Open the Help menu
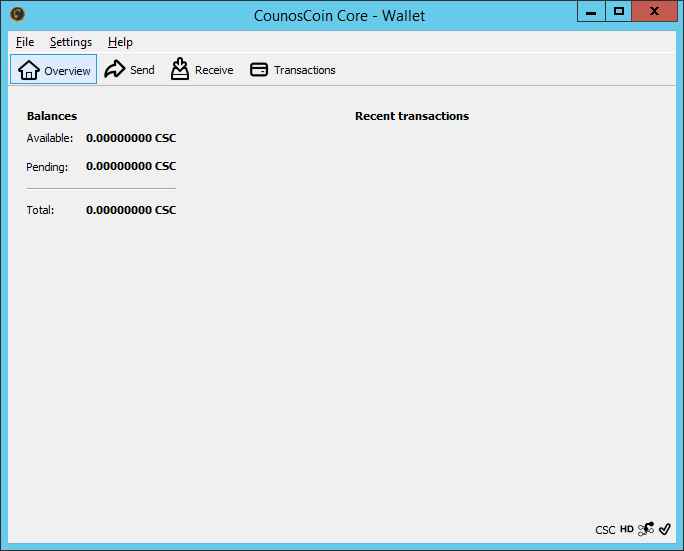The image size is (684, 551). (120, 42)
